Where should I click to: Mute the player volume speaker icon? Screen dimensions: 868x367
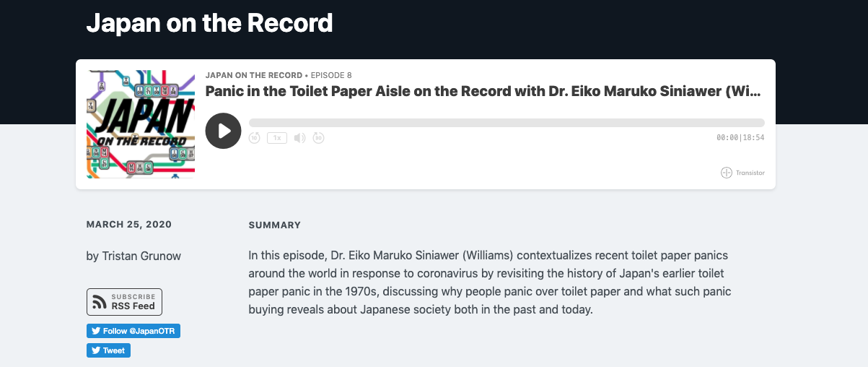tap(299, 138)
